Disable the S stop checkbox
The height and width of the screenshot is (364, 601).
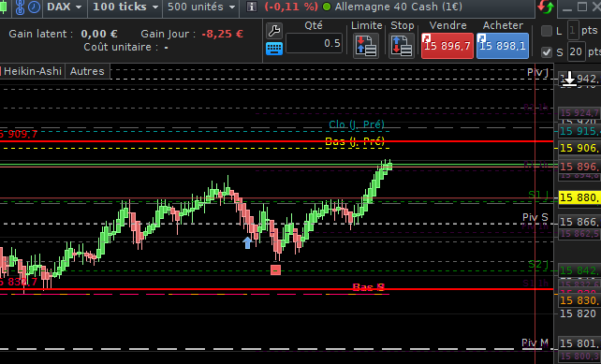point(547,52)
